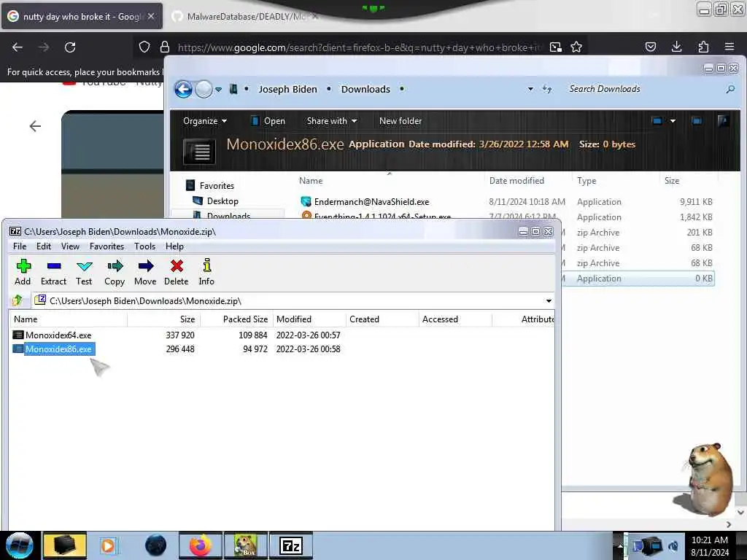This screenshot has height=560, width=747.
Task: Click Explorer Back navigation button
Action: point(183,89)
